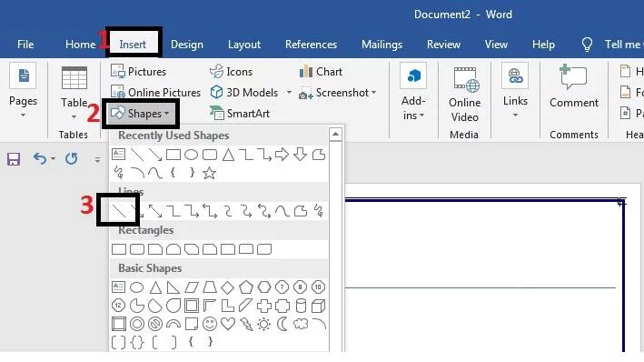This screenshot has width=644, height=362.
Task: Switch to the View tab
Action: 496,45
